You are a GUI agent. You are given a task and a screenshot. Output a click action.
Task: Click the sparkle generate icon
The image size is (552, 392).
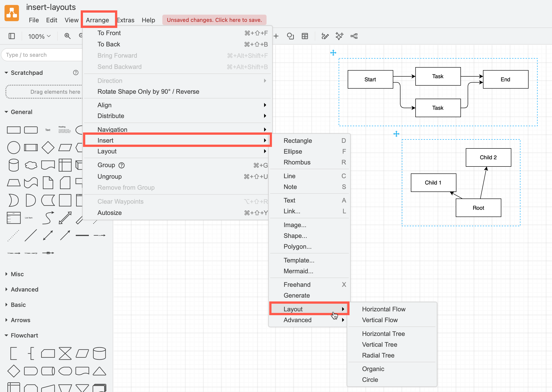click(x=339, y=36)
